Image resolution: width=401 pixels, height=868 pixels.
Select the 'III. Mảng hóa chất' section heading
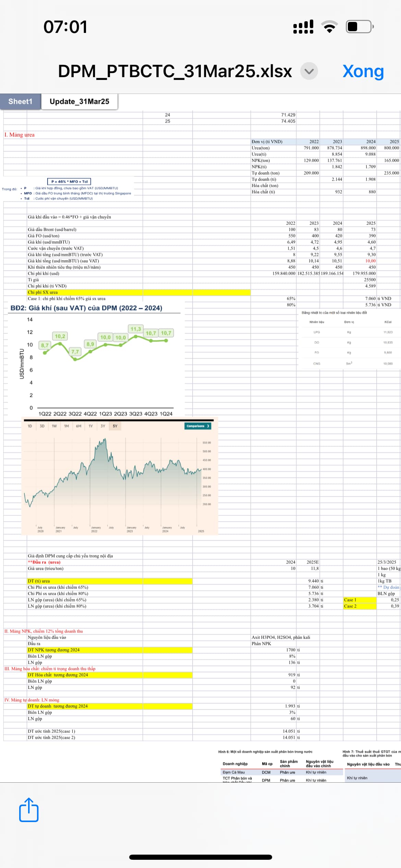pos(50,669)
